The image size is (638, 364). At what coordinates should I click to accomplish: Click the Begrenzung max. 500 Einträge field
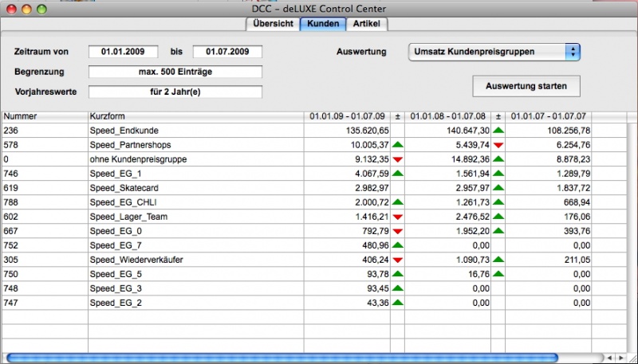tap(175, 72)
